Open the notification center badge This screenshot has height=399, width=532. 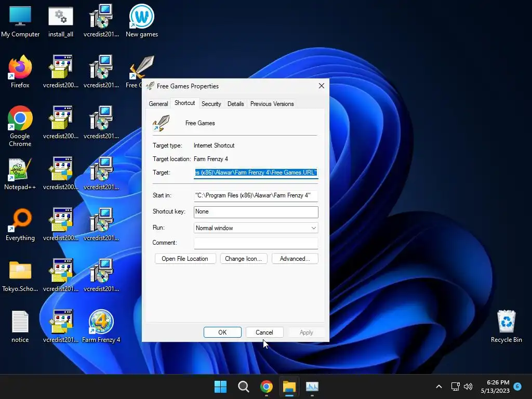click(x=517, y=387)
